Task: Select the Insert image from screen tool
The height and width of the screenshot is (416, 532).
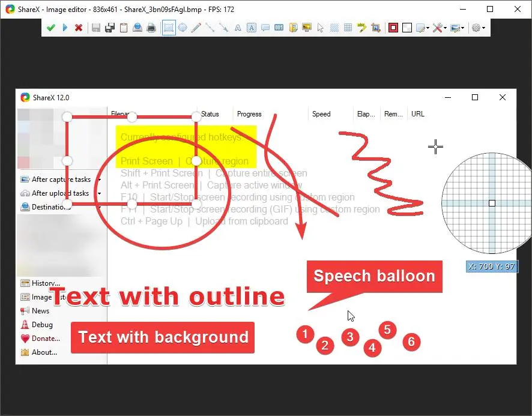Action: pos(307,28)
